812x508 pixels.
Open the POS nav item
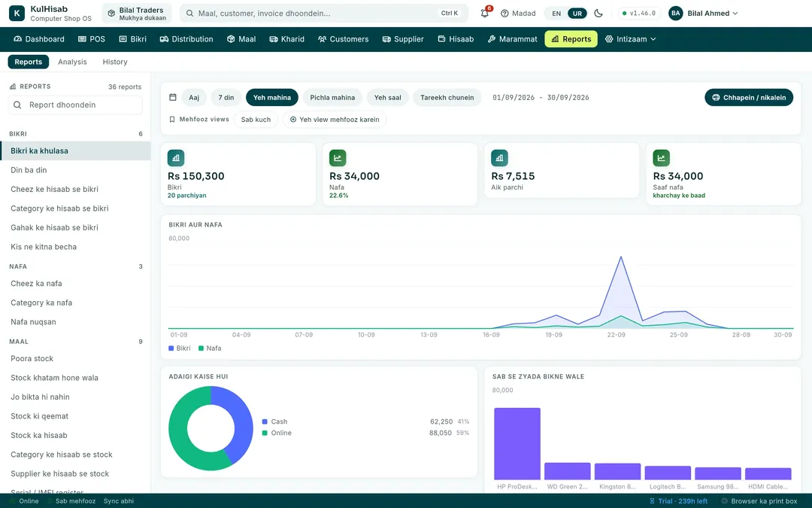tap(91, 39)
